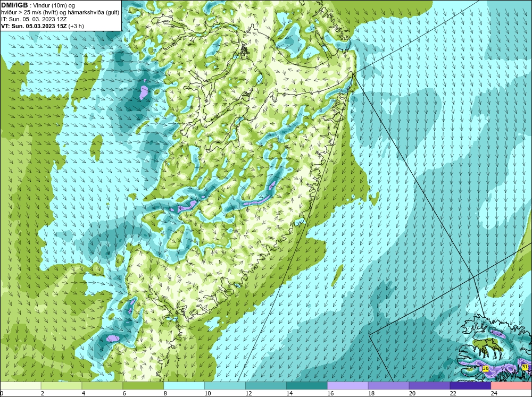The width and height of the screenshot is (532, 397).
Task: Click the purple 18–20 m/s legend swatch
Action: pyautogui.click(x=388, y=386)
